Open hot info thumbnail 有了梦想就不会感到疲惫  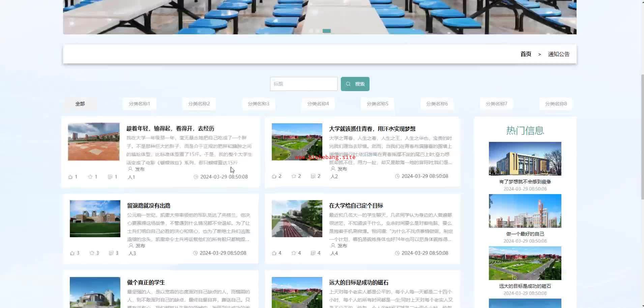point(525,159)
